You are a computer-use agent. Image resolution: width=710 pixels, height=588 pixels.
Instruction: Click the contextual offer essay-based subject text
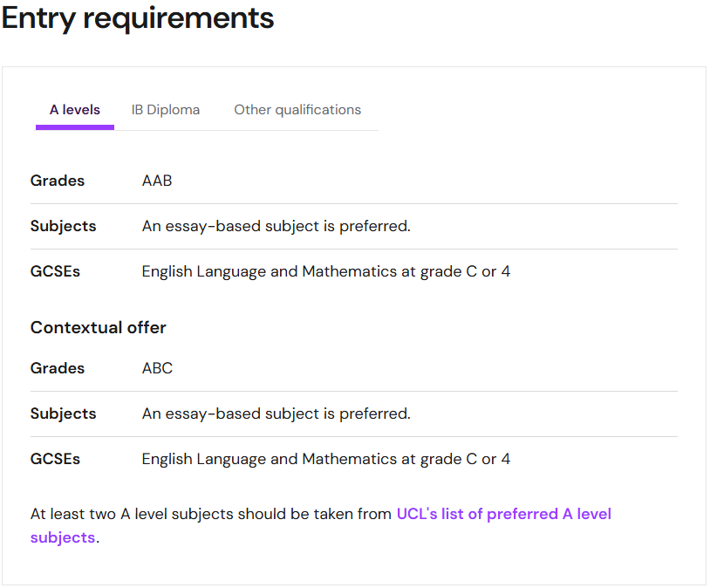point(276,414)
